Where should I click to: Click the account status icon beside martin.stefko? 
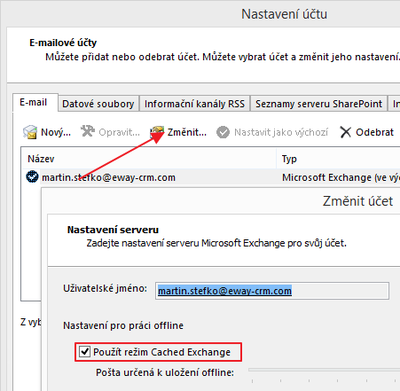click(32, 177)
